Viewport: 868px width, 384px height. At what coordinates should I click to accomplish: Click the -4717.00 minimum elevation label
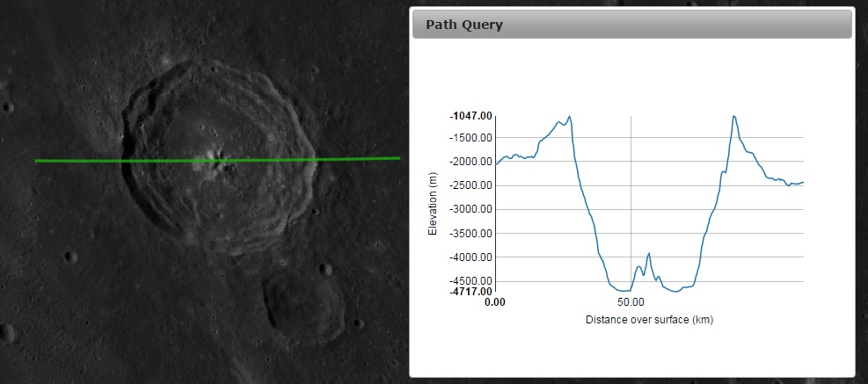470,291
